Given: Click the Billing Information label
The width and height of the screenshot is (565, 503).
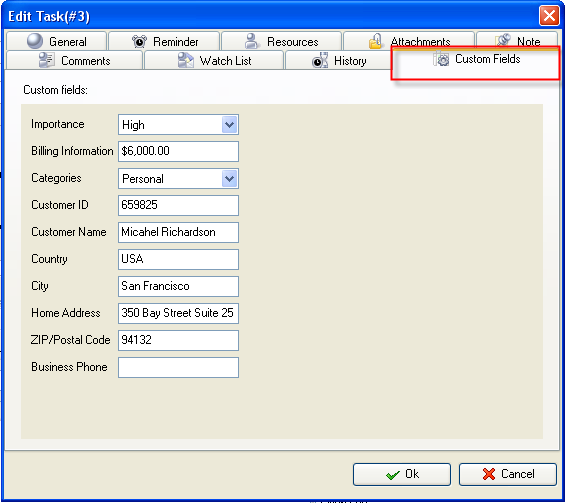Looking at the screenshot, I should [x=72, y=151].
